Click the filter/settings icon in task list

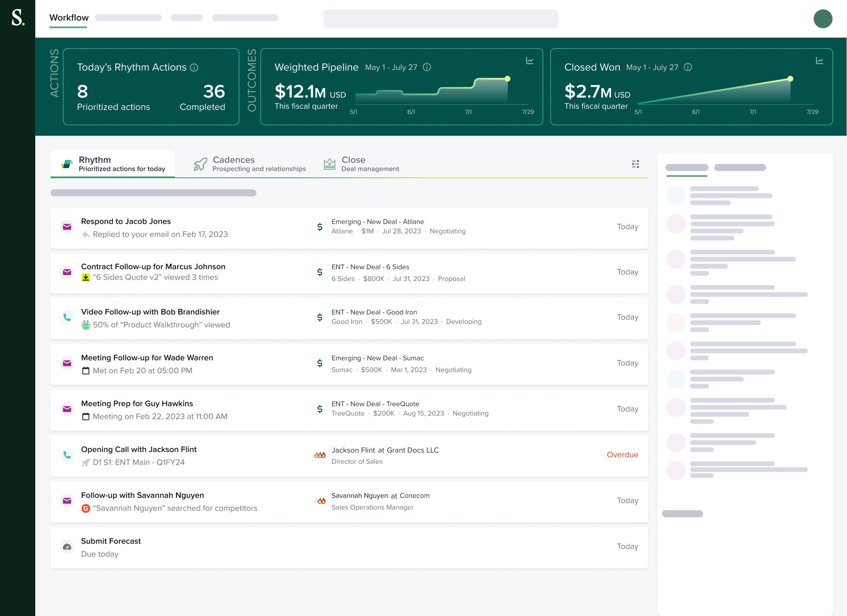coord(635,164)
